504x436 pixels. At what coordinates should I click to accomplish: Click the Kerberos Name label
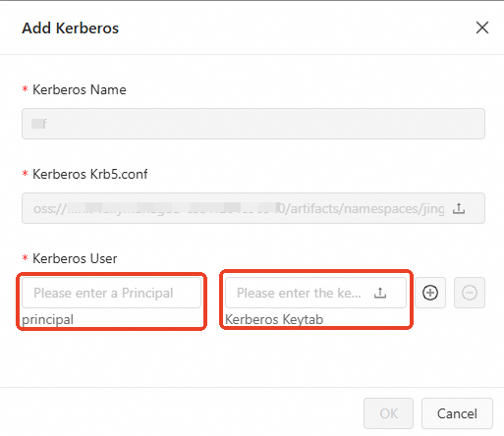click(x=80, y=89)
